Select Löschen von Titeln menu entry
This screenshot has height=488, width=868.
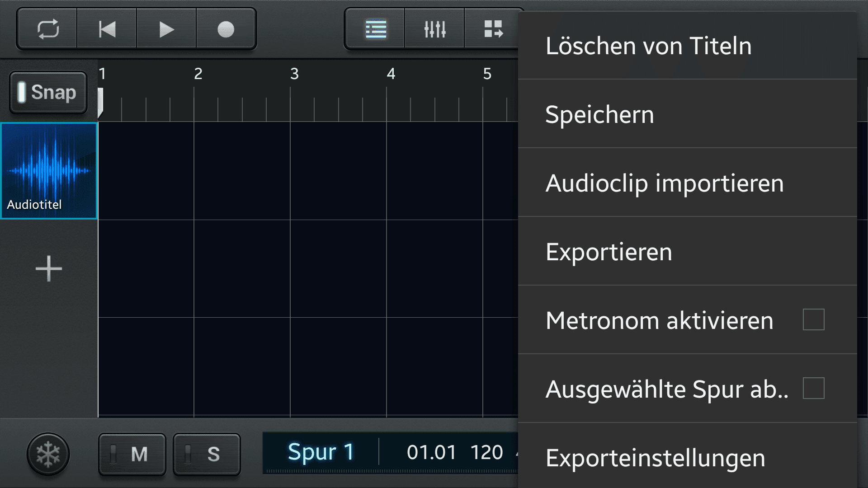pos(687,46)
